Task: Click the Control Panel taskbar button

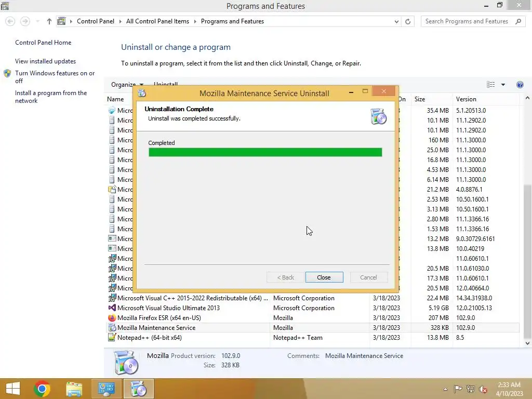Action: tap(106, 389)
